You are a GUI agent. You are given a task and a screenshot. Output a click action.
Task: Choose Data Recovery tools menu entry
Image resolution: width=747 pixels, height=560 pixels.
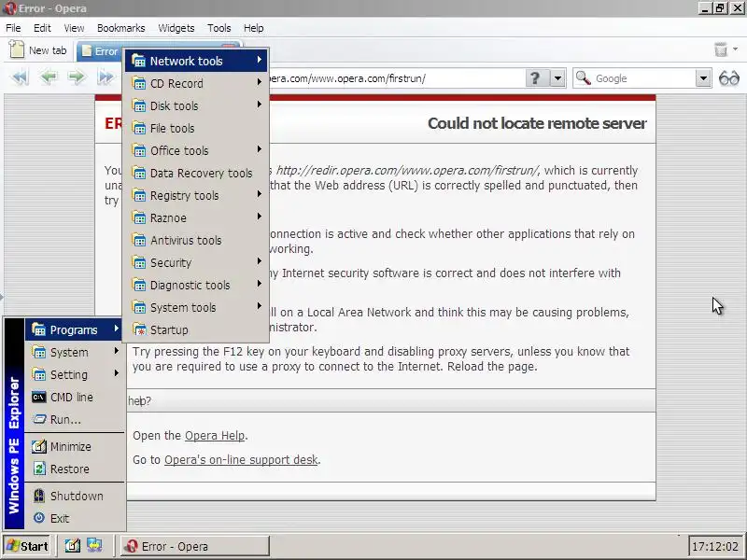[x=196, y=173]
